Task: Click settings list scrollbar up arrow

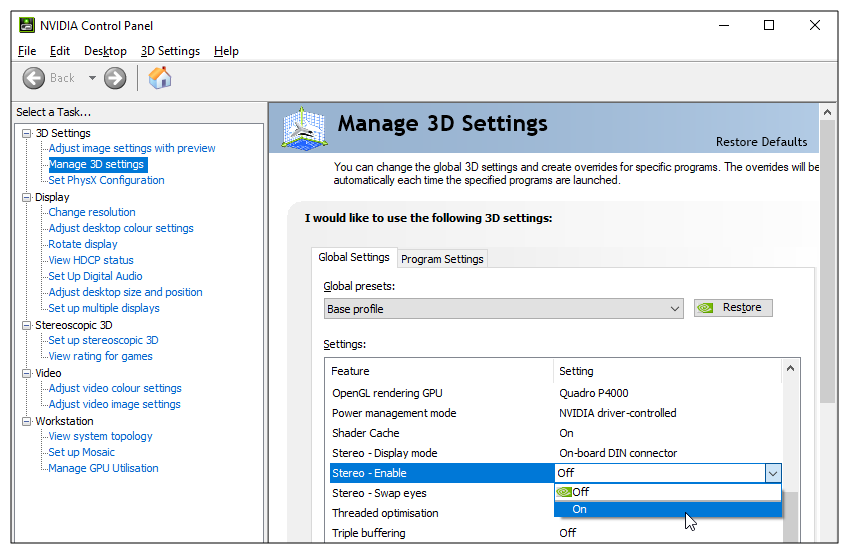Action: pyautogui.click(x=791, y=369)
